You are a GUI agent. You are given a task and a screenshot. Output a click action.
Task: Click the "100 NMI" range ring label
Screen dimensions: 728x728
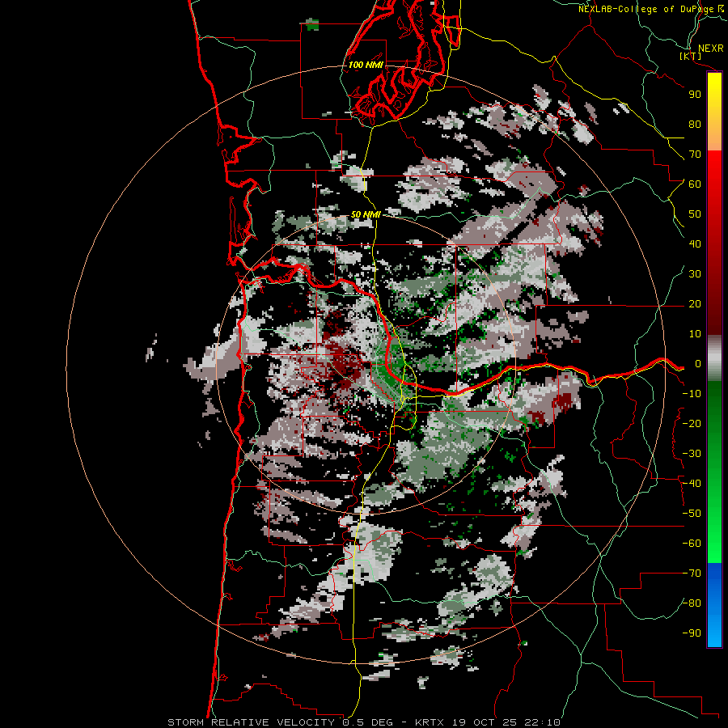366,65
